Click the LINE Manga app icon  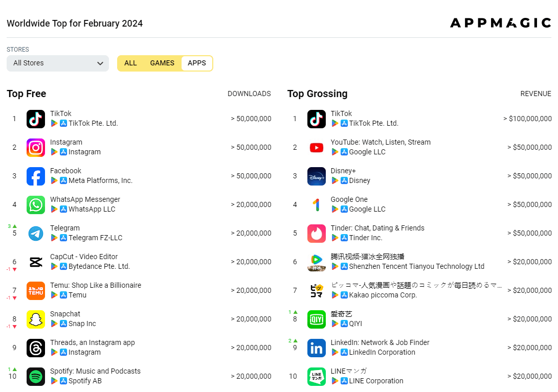[x=317, y=377]
